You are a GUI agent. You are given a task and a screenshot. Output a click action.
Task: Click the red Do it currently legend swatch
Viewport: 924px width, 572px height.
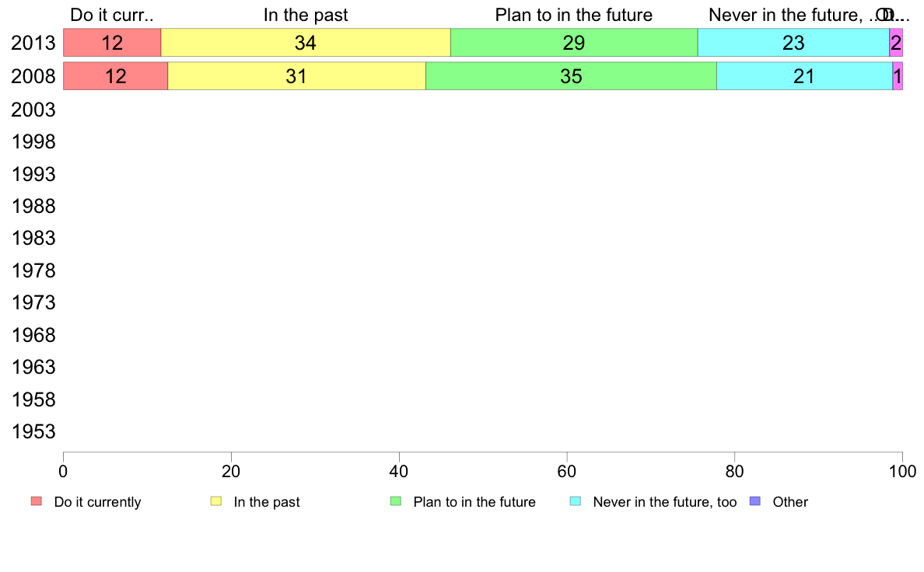[x=36, y=501]
